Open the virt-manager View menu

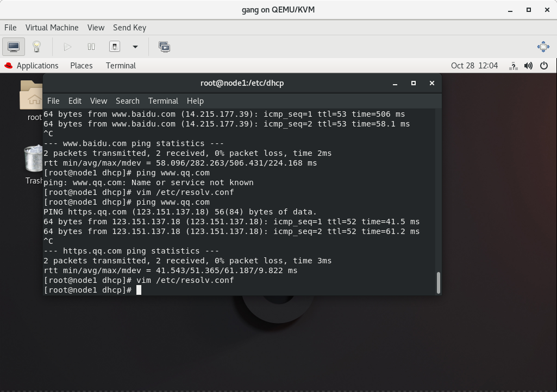coord(96,28)
